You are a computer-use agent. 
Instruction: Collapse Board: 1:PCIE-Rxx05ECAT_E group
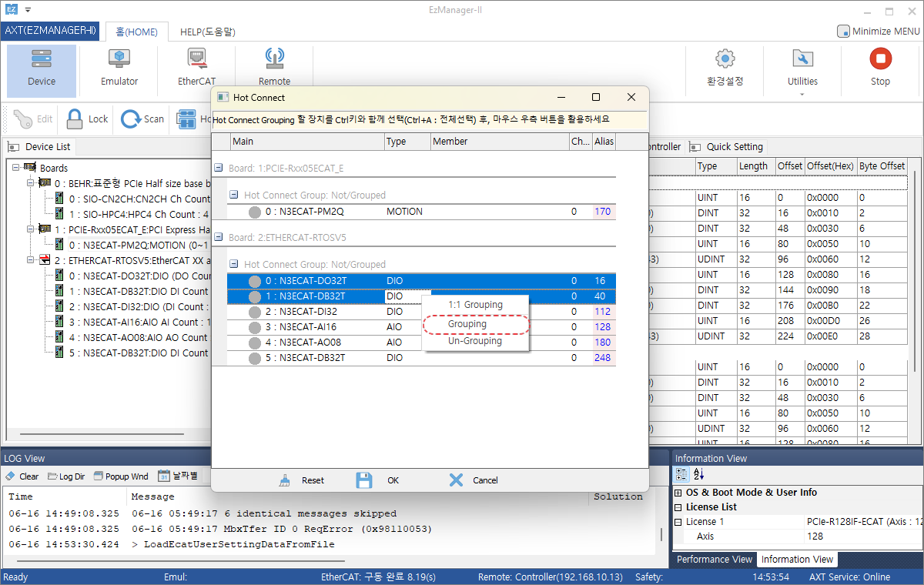pos(219,168)
